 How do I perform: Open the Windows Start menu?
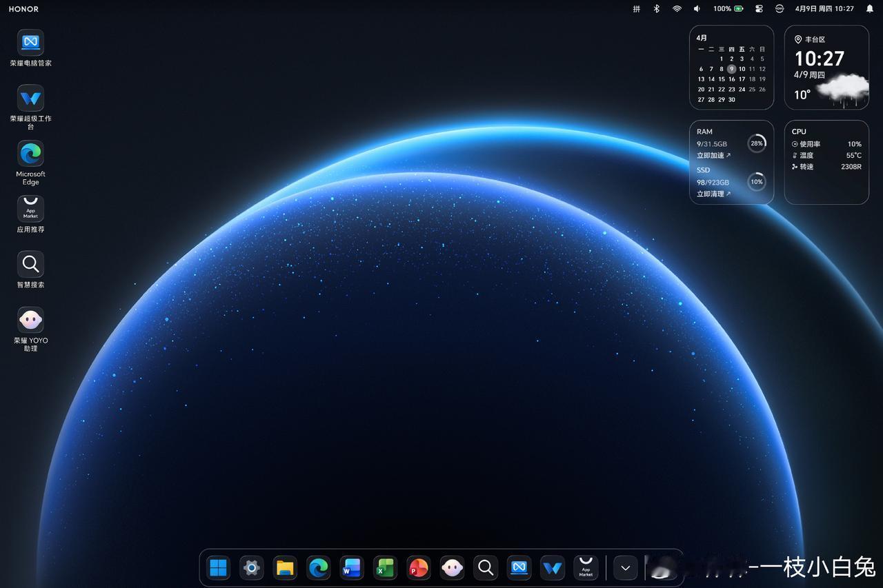tap(218, 568)
